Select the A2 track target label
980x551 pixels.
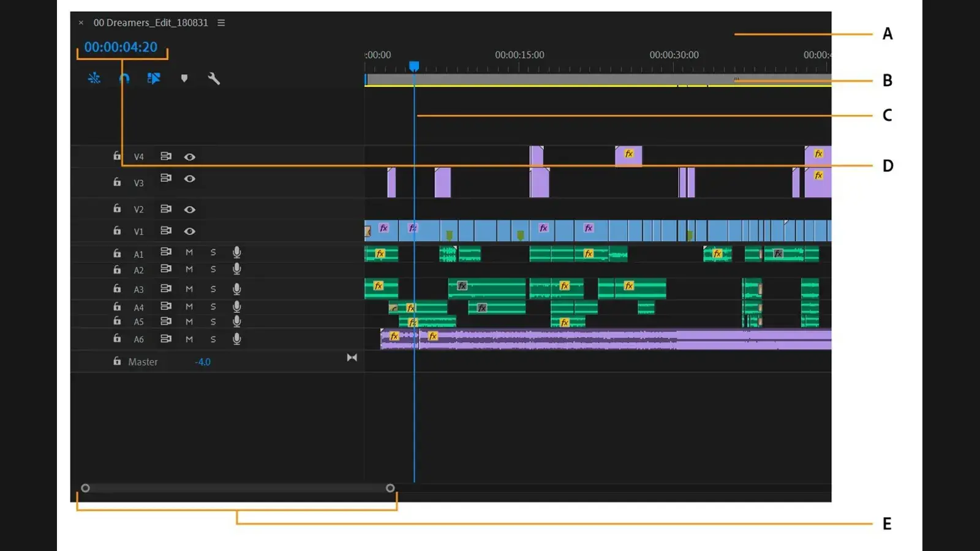click(139, 270)
